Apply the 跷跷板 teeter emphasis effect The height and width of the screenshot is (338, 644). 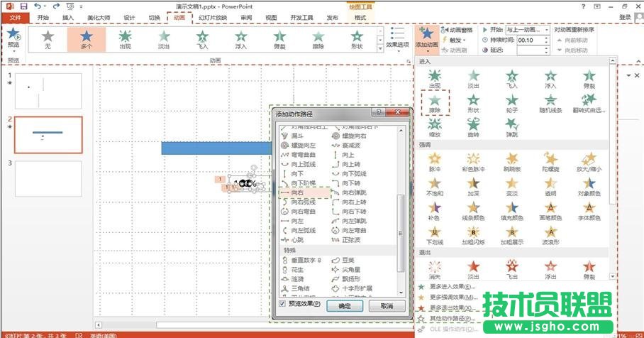click(512, 162)
